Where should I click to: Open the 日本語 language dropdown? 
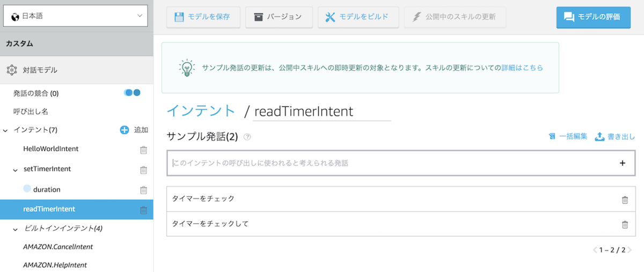(x=76, y=16)
